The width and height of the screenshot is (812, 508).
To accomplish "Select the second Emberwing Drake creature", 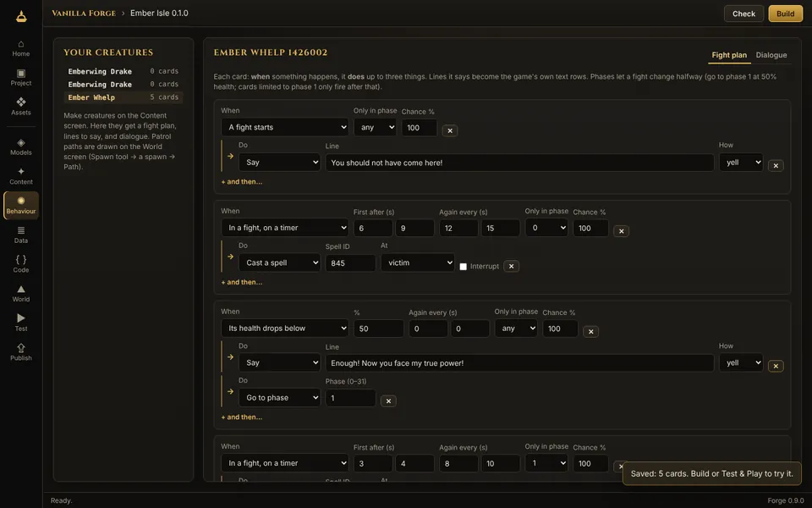I will [123, 85].
